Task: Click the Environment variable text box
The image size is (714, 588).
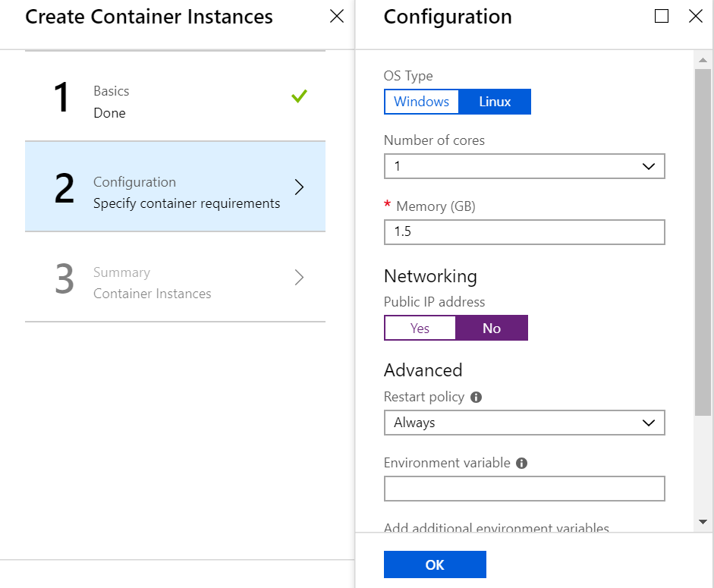Action: [x=524, y=489]
